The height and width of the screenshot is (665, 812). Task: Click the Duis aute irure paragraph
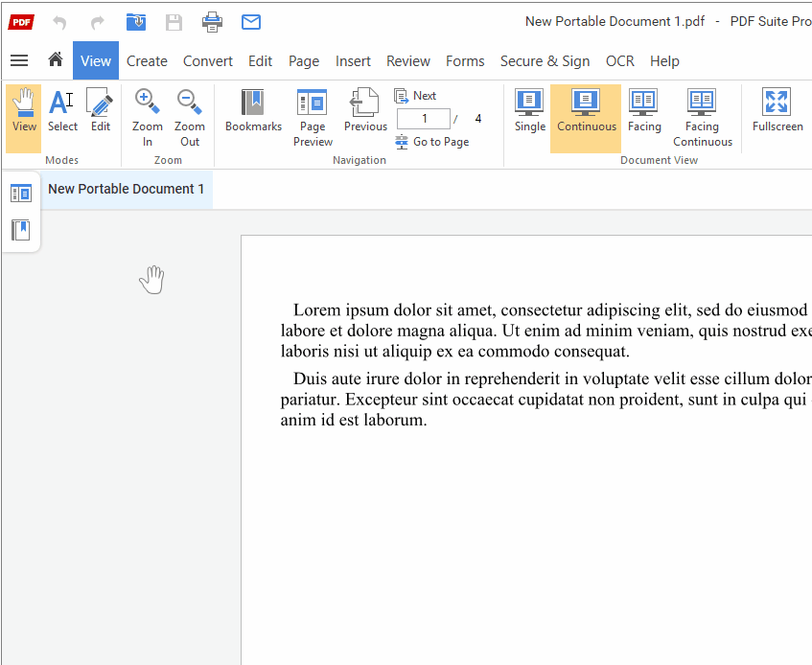(545, 399)
